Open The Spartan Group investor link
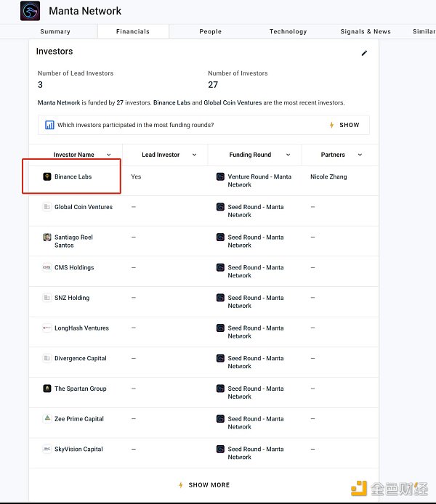Screen dimensions: 436x504 point(81,389)
